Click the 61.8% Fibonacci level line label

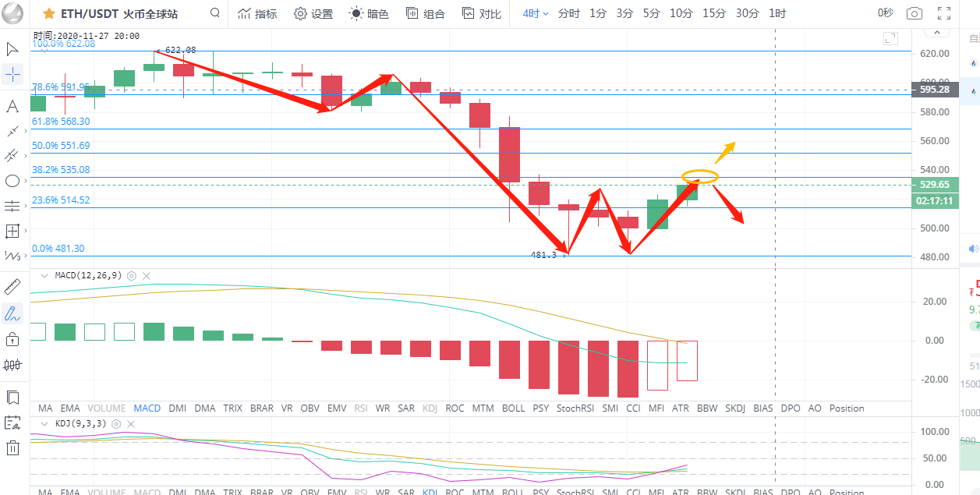pos(61,122)
